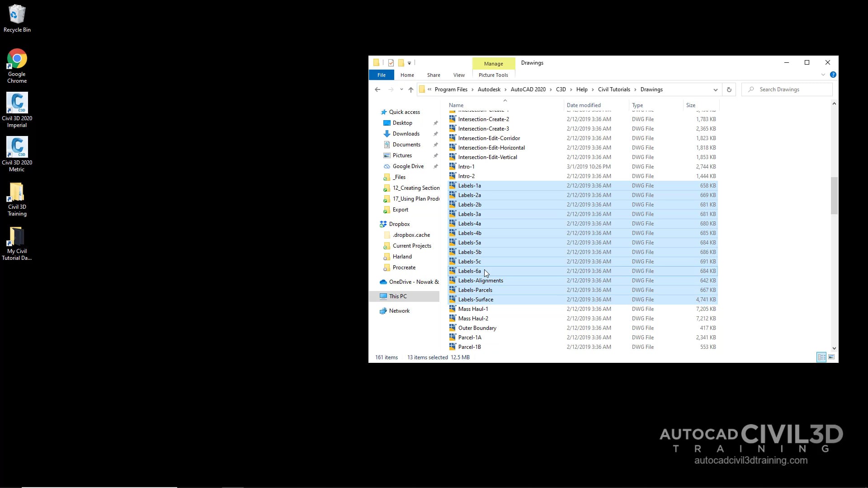Click the Properties quick access icon
This screenshot has width=868, height=488.
392,62
